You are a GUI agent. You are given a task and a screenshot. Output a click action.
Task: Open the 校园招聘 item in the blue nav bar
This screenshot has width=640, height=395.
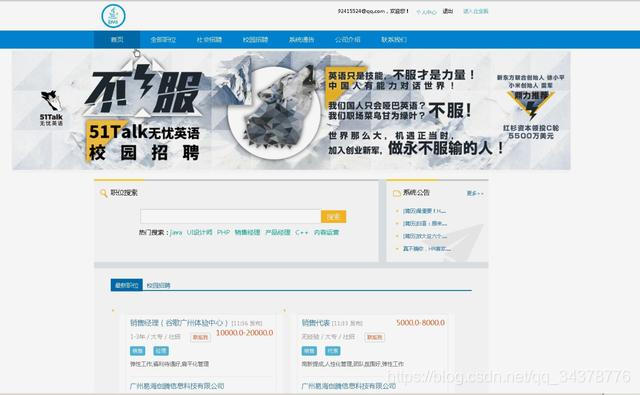(x=255, y=40)
